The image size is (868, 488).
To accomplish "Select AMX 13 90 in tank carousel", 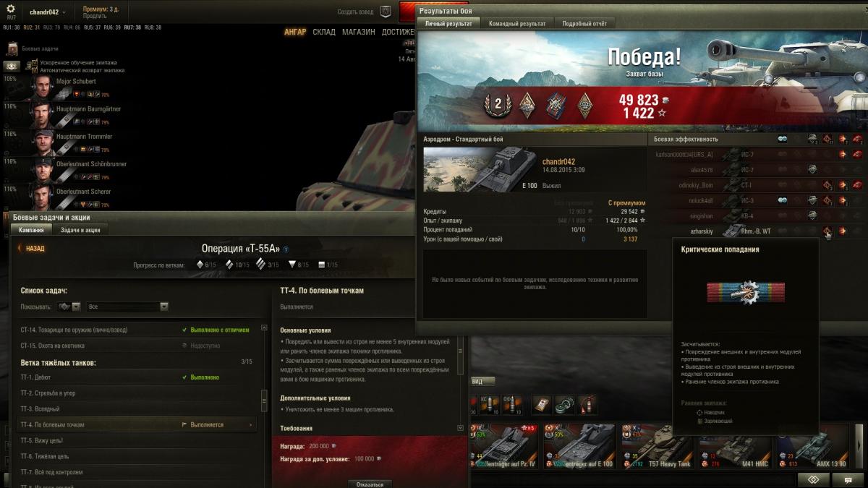I will pos(812,447).
